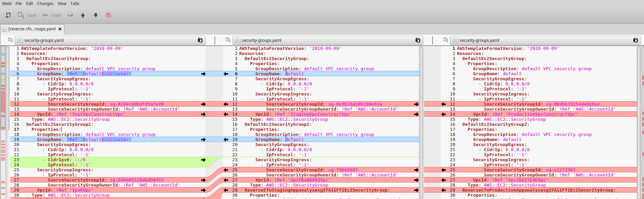Image resolution: width=644 pixels, height=199 pixels.
Task: Click AWSTemplateFormatVersion line in right pane
Action: coord(508,49)
